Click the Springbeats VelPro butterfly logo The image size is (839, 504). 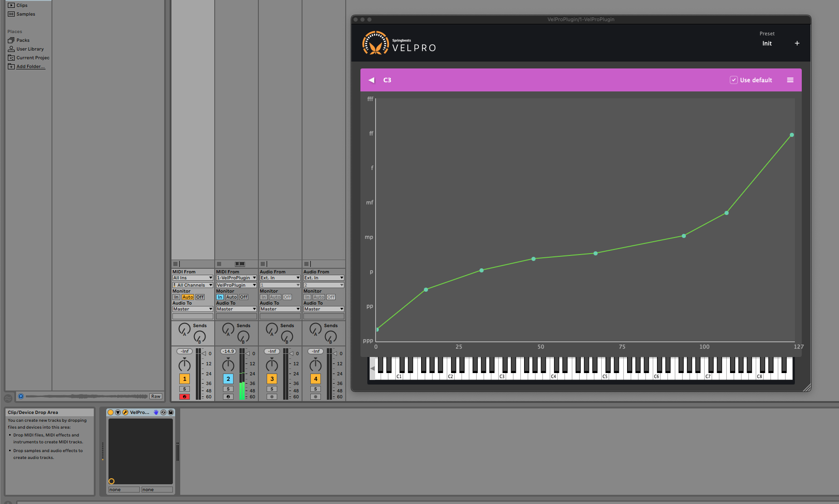tap(375, 43)
